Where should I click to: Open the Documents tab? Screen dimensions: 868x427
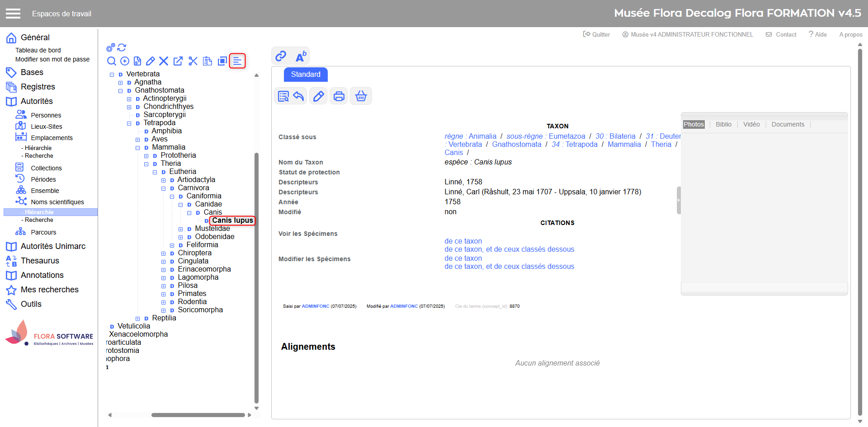[x=788, y=124]
